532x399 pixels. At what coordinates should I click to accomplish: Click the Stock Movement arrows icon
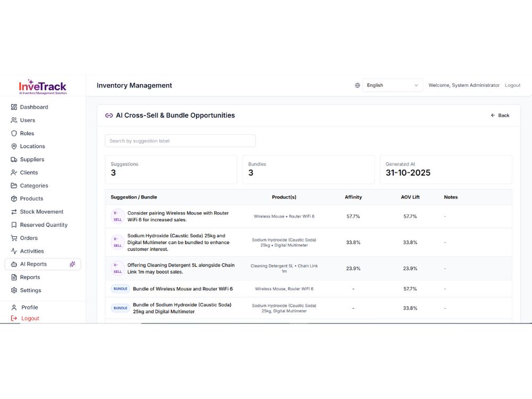[14, 212]
